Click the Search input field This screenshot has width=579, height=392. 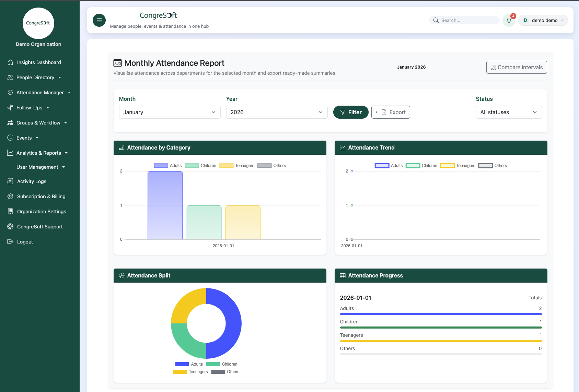pos(467,20)
